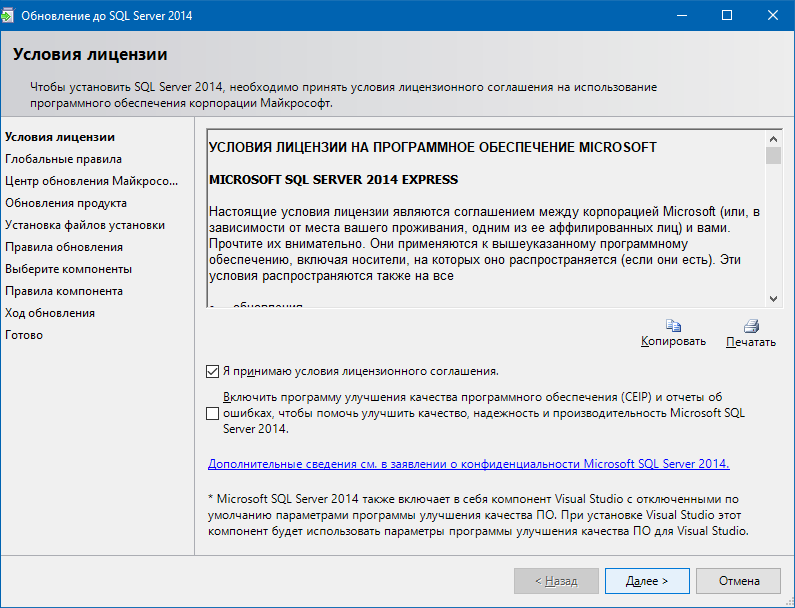
Task: Select 'Готово' step in sidebar
Action: click(24, 335)
